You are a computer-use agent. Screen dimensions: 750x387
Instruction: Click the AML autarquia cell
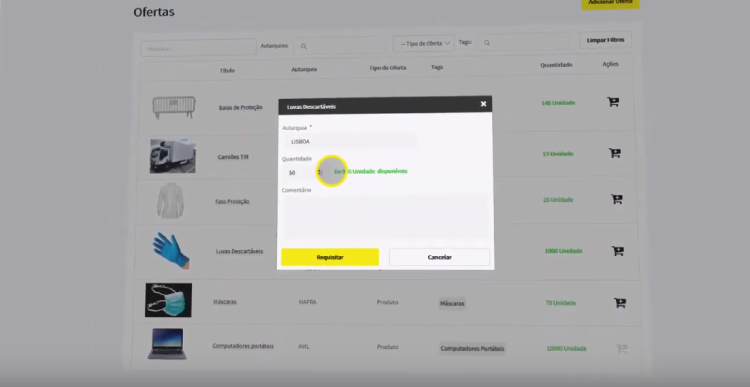(x=304, y=347)
